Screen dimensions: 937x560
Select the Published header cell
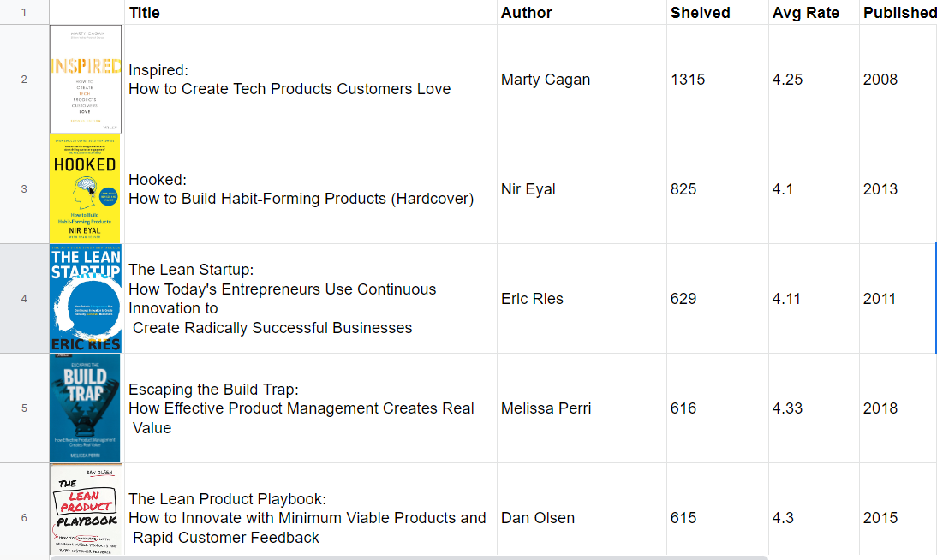point(898,13)
